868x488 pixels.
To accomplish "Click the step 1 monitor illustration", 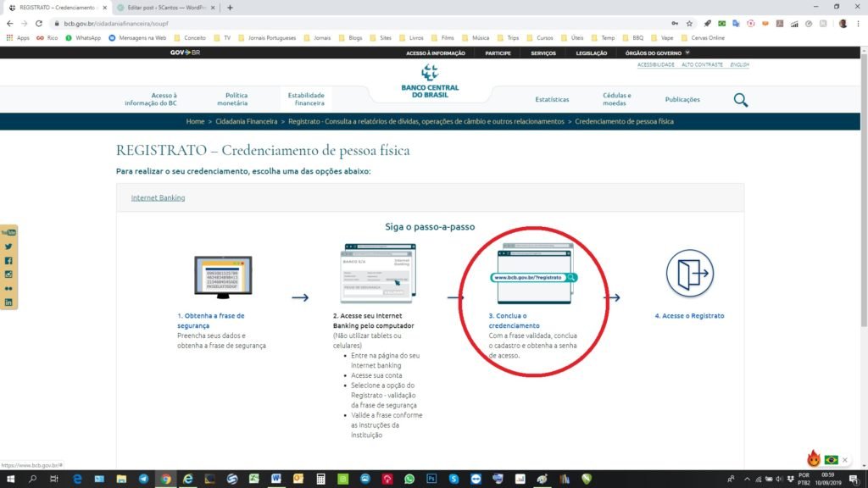I will pos(223,277).
